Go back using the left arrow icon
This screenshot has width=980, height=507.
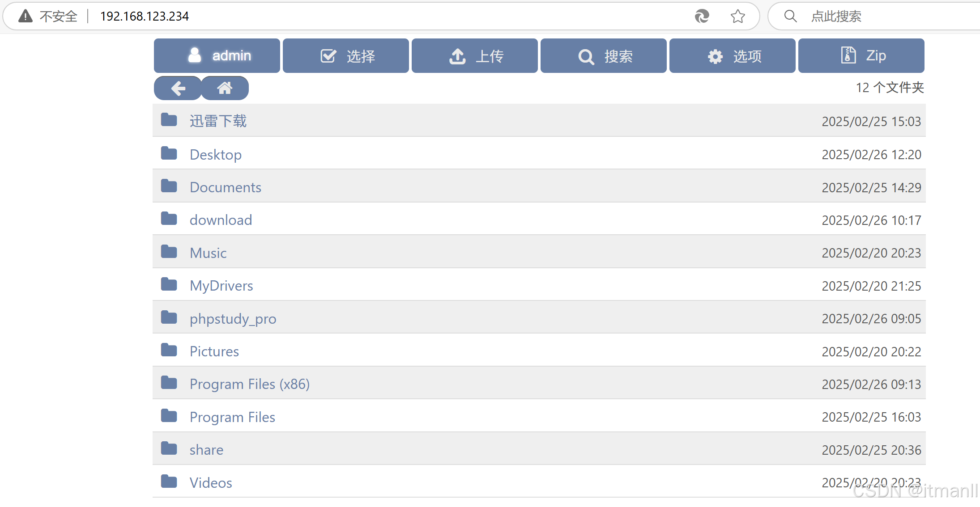pyautogui.click(x=177, y=88)
